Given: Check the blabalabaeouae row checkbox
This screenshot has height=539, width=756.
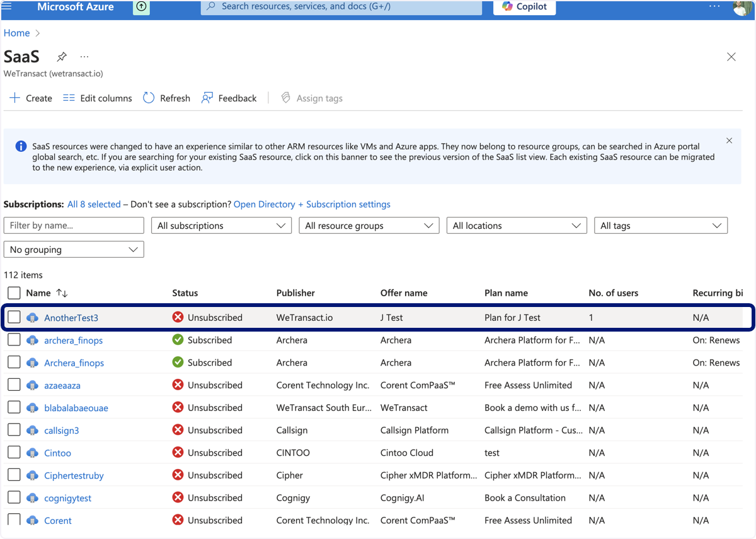Looking at the screenshot, I should (14, 407).
